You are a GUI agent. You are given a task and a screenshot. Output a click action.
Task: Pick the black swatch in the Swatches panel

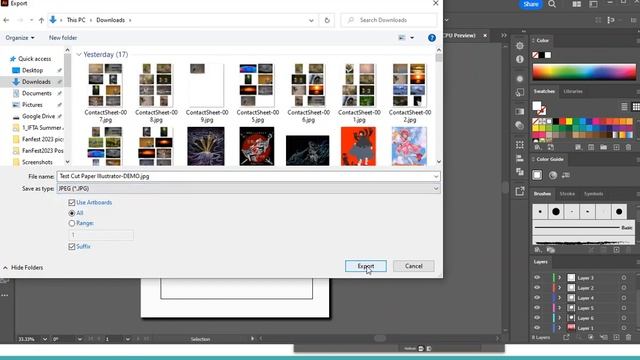click(x=556, y=121)
